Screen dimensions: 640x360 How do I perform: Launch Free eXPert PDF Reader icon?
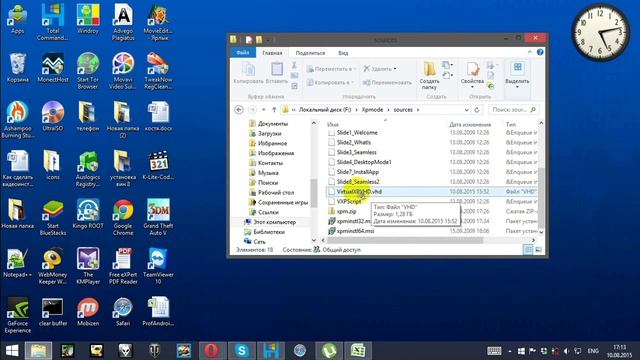tap(123, 266)
